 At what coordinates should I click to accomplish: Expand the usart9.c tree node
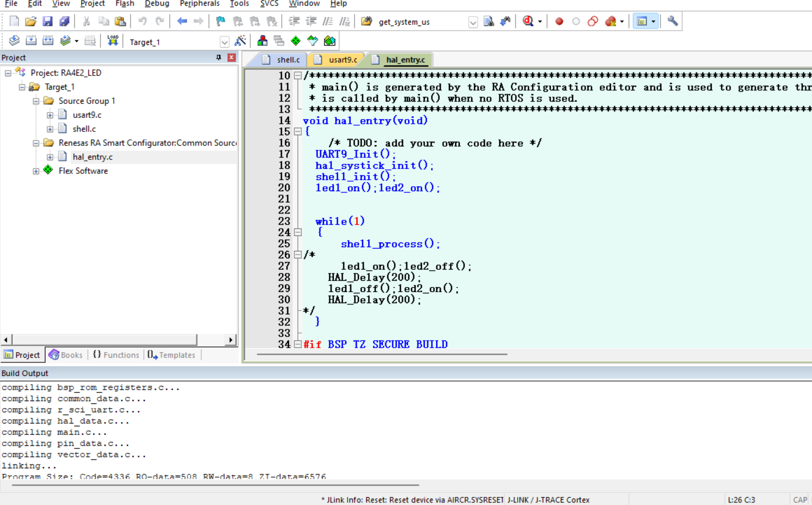[50, 115]
